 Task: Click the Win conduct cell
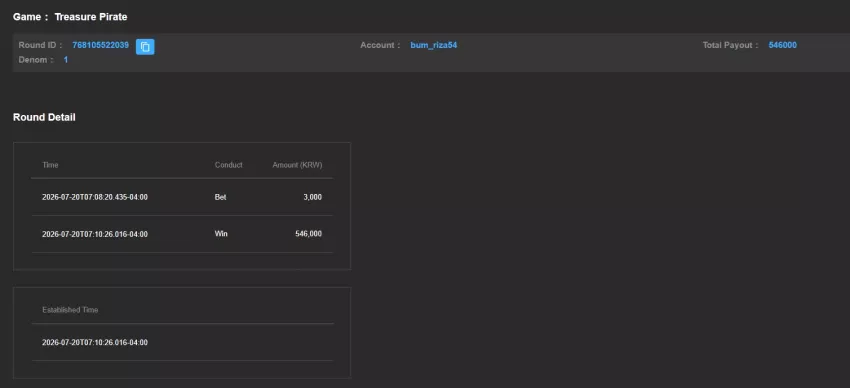pos(221,234)
